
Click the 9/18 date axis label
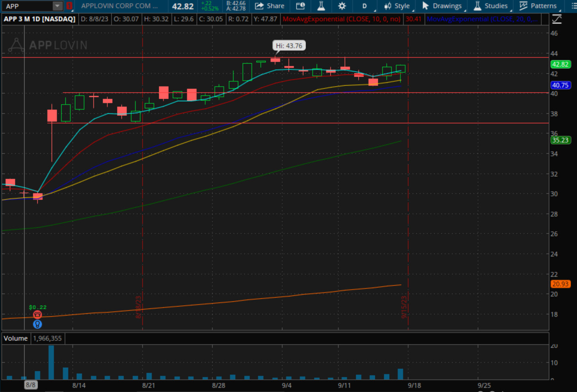coord(414,385)
